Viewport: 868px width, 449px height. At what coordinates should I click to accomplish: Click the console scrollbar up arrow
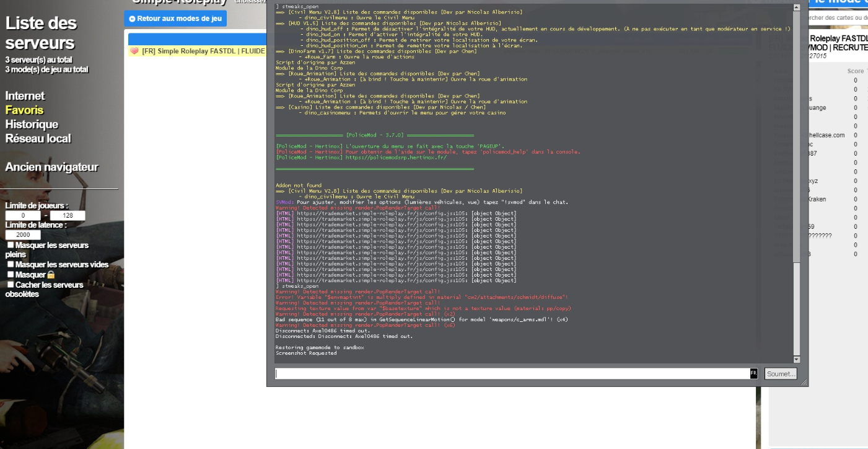tap(797, 7)
